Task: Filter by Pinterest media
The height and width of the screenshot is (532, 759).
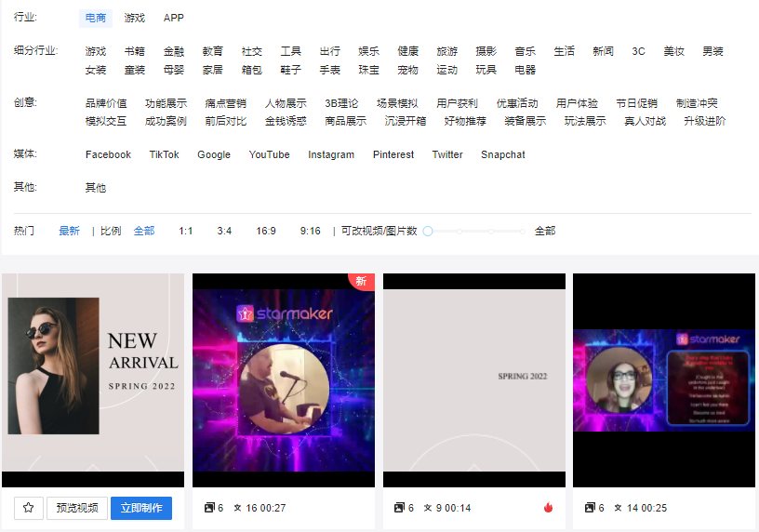Action: [393, 154]
